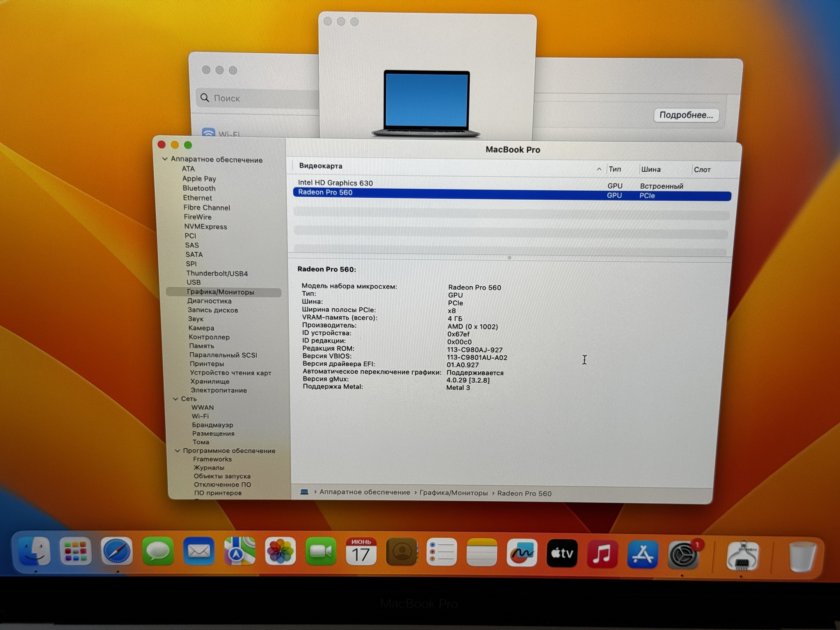Screen dimensions: 840x630
Task: Select Wi-Fi under Сеть in sidebar
Action: [x=200, y=416]
